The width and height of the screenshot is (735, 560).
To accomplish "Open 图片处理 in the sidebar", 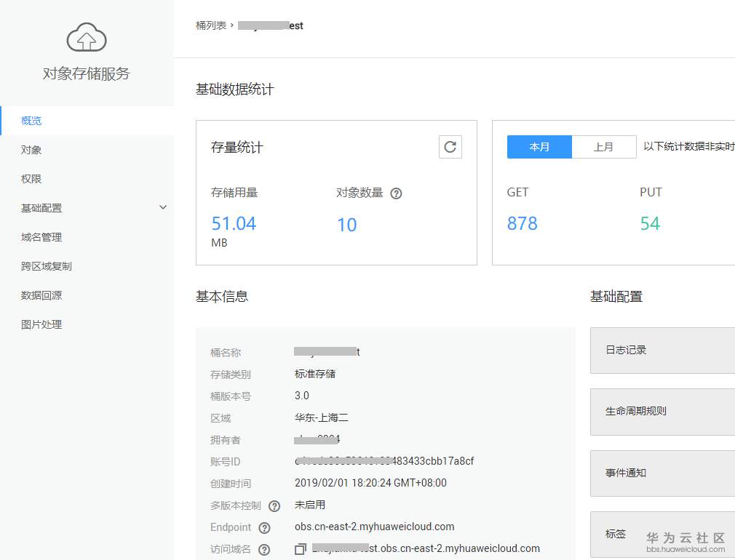I will (x=87, y=324).
